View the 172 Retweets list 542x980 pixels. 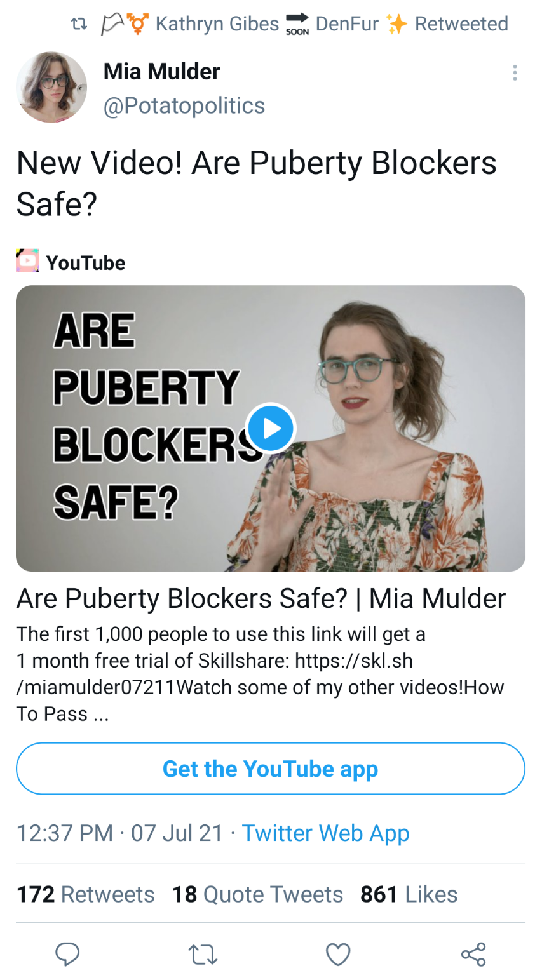pyautogui.click(x=86, y=894)
